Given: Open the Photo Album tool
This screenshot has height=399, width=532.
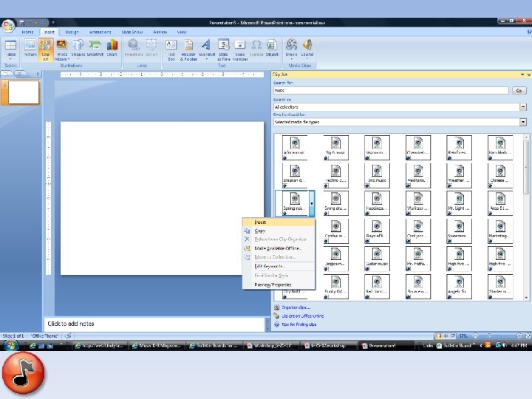Looking at the screenshot, I should [x=61, y=50].
